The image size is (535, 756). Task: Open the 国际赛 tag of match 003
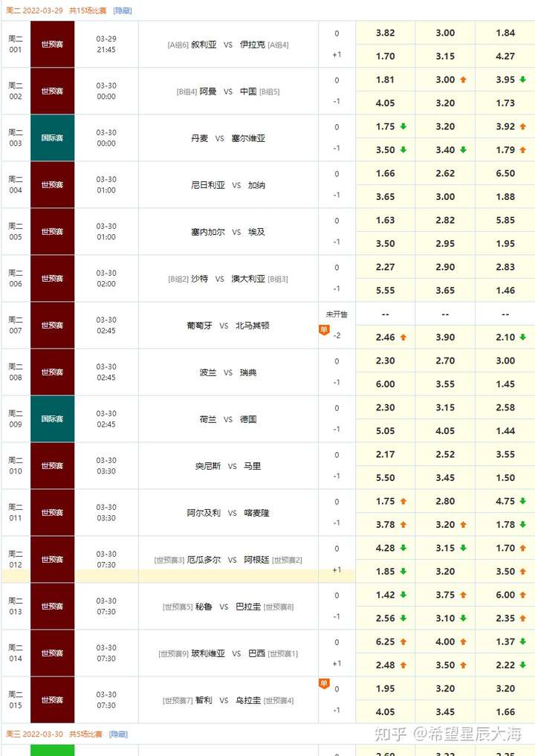(52, 138)
